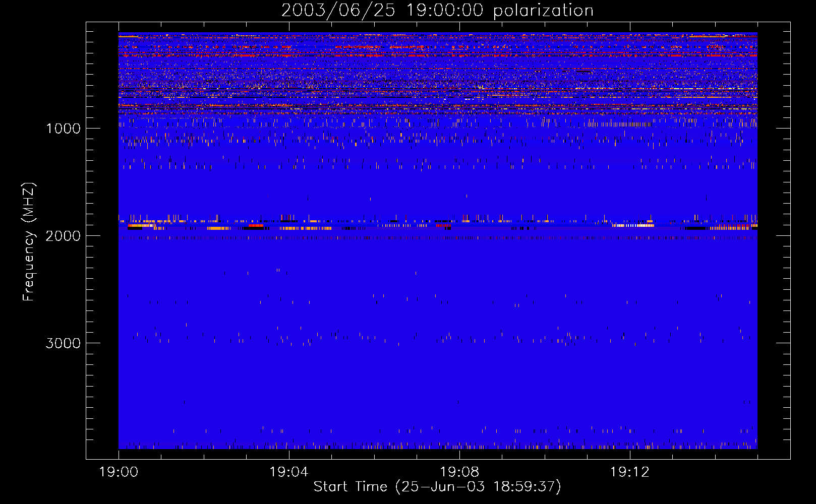Click the red segment near 19:03 above 2000 MHz
This screenshot has width=816, height=504.
(x=256, y=226)
